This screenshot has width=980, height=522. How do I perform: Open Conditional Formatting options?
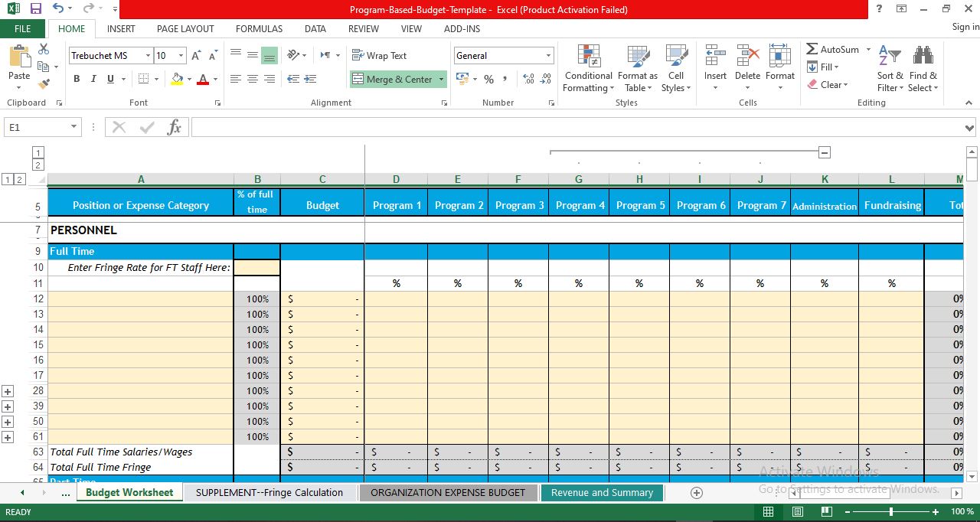tap(588, 69)
